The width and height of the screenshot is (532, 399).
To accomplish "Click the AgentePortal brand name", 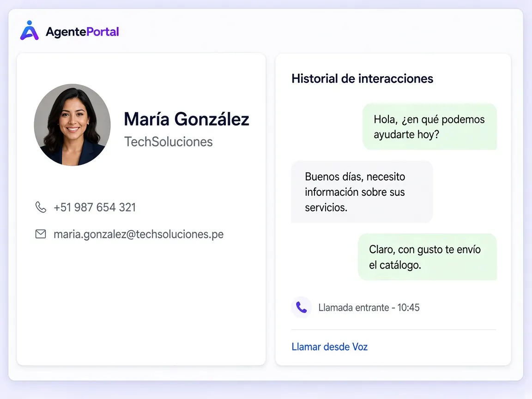I will click(x=83, y=32).
